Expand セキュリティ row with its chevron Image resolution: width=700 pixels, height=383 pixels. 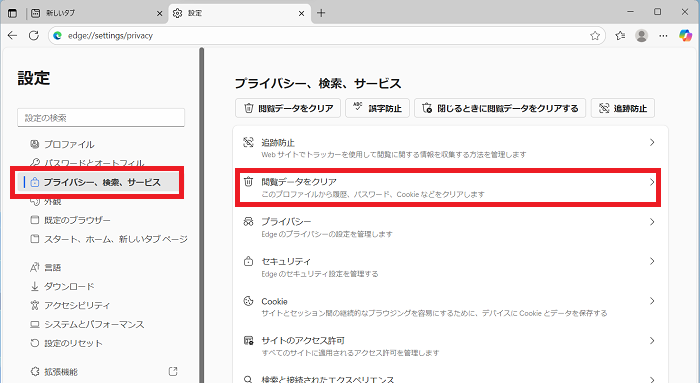click(x=652, y=261)
